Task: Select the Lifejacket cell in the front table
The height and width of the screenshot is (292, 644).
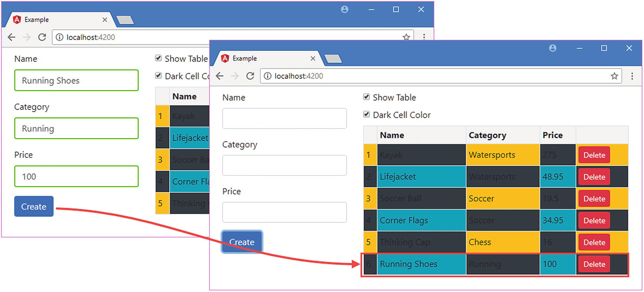Action: (421, 177)
